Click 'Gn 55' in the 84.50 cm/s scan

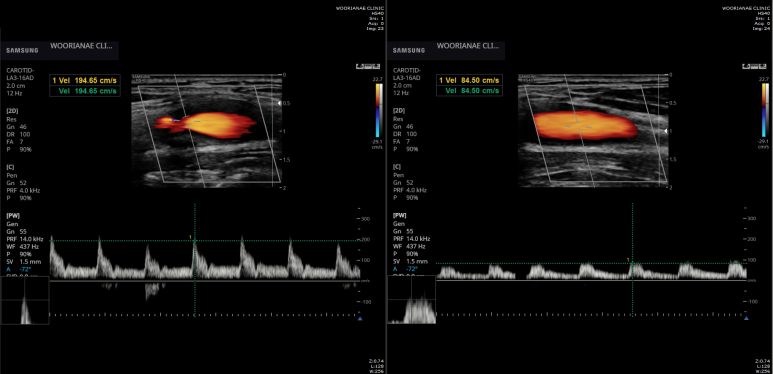(x=403, y=231)
